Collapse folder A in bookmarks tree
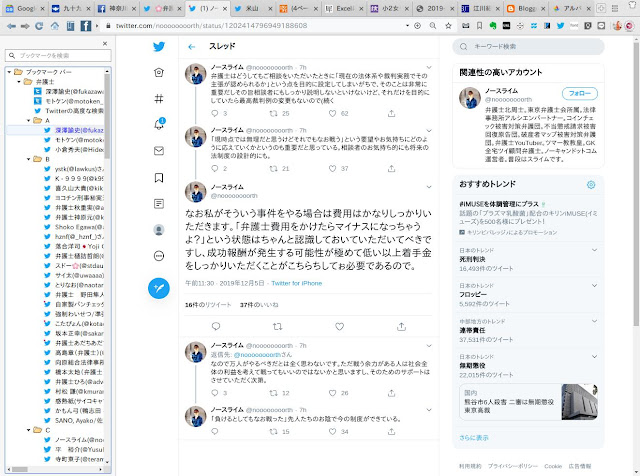 29,120
